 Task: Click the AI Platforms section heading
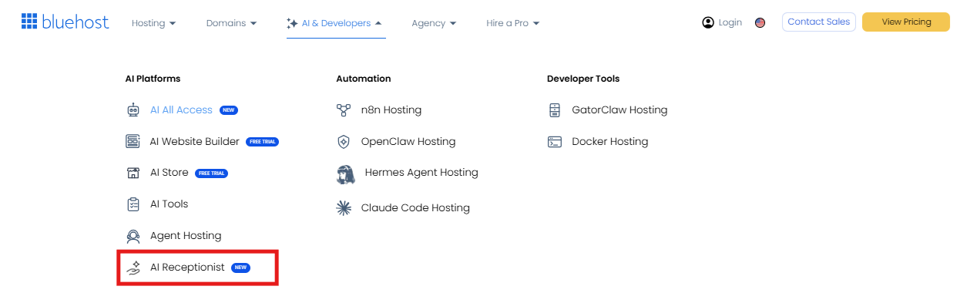(153, 79)
